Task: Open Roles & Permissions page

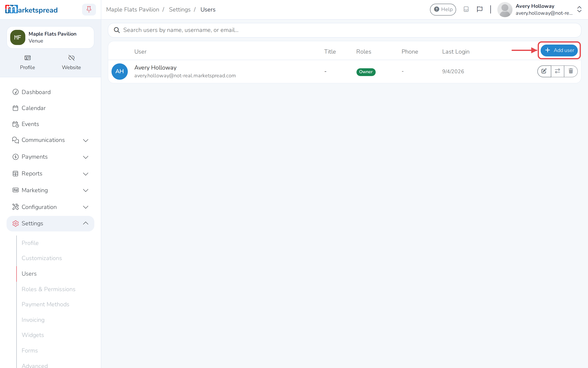Action: click(48, 289)
